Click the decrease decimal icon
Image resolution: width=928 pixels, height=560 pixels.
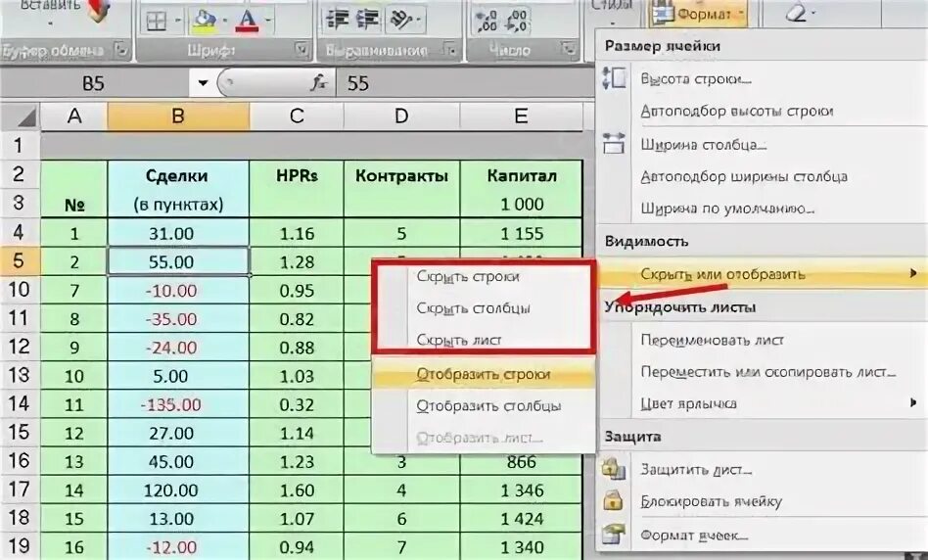(515, 21)
